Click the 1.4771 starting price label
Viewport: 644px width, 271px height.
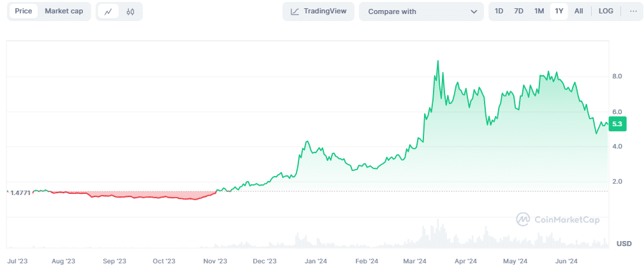20,191
